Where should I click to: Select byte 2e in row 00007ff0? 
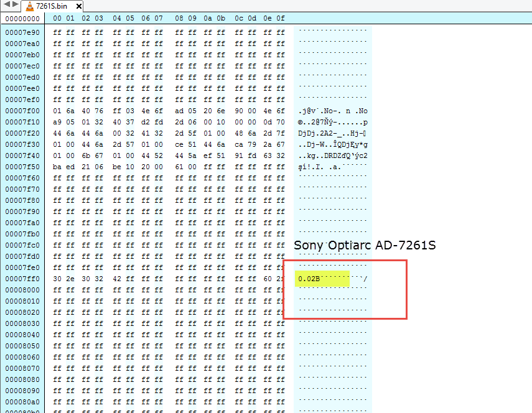click(70, 279)
